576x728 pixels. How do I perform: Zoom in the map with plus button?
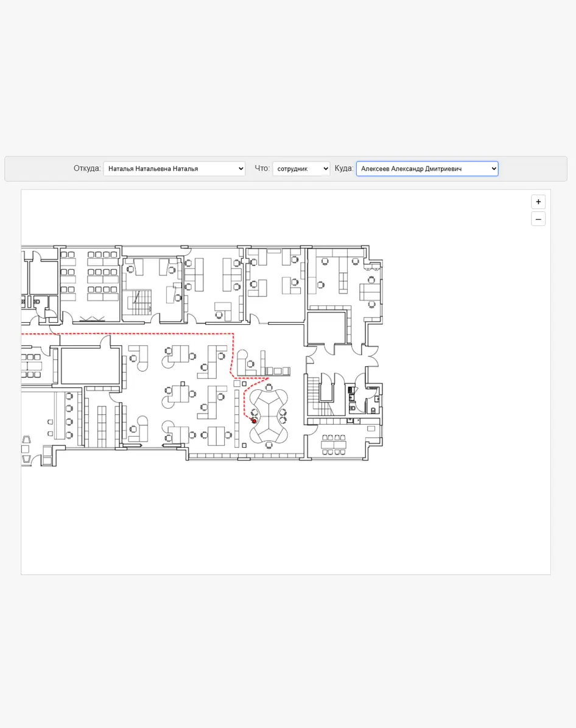pos(538,202)
